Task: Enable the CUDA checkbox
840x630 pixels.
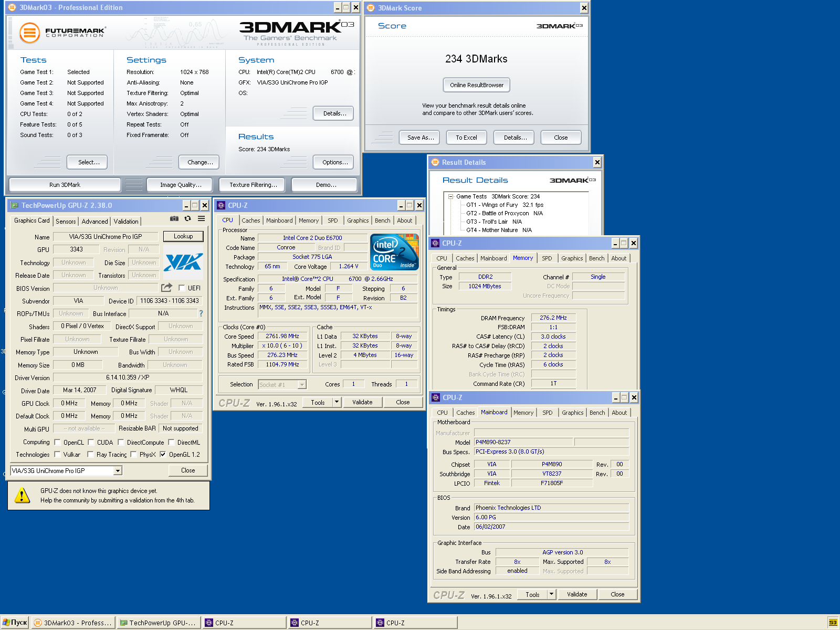Action: [91, 442]
